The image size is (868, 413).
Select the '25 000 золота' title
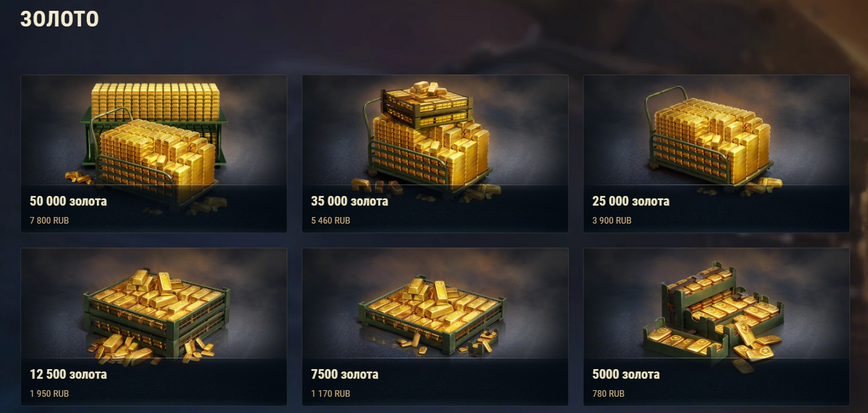click(x=631, y=201)
